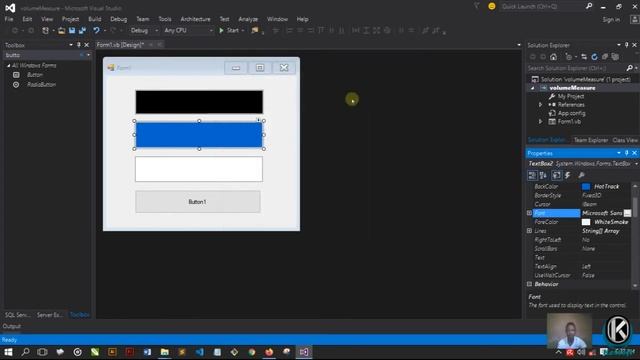
Task: Click the Font property ellipsis button
Action: [x=627, y=213]
